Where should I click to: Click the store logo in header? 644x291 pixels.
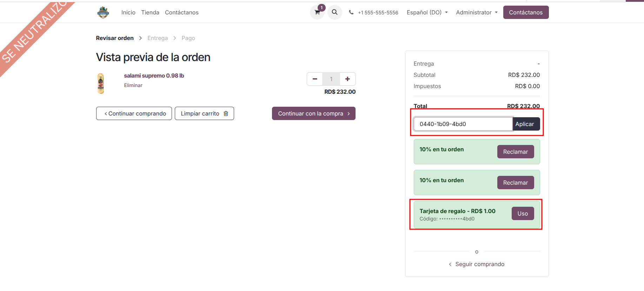[103, 13]
